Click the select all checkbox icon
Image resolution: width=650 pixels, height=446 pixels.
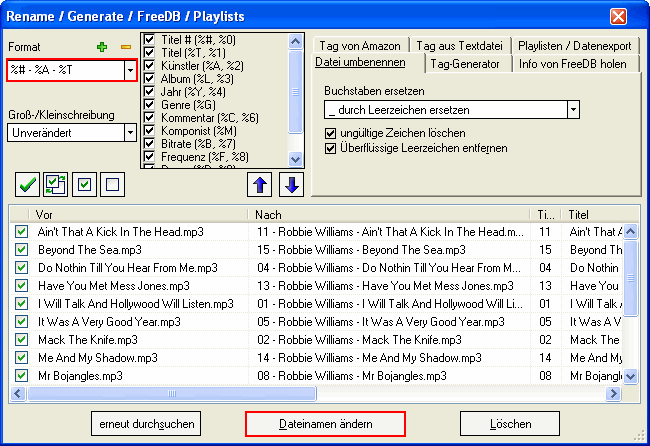[84, 184]
